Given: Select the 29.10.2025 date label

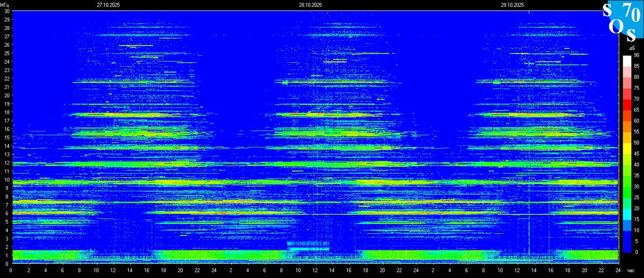Looking at the screenshot, I should coord(512,5).
